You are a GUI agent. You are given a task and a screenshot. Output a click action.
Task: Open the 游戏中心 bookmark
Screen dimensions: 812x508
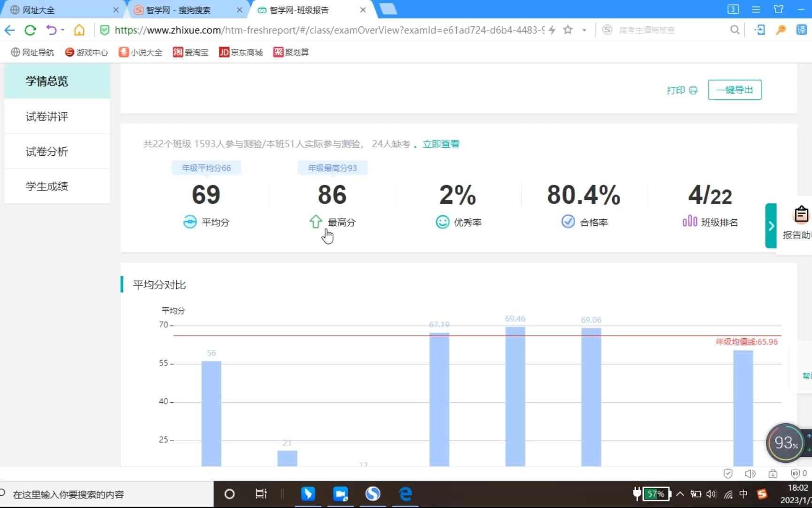pyautogui.click(x=86, y=52)
